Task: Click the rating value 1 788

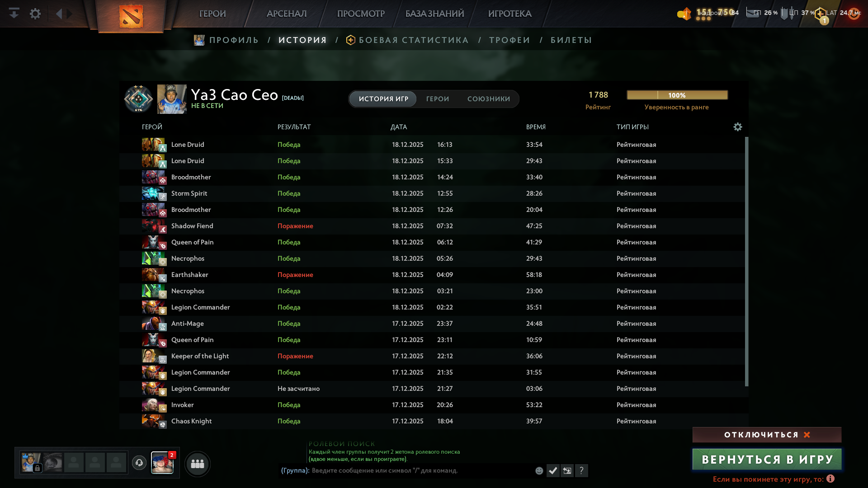Action: [598, 95]
